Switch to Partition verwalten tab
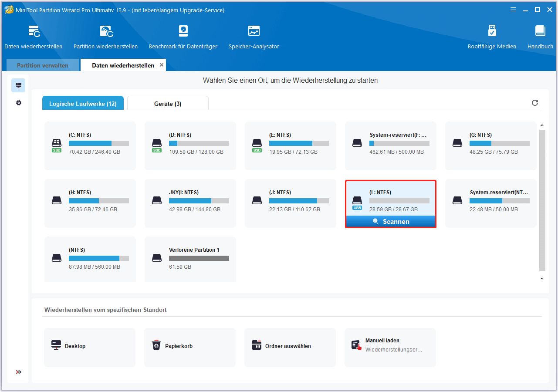The height and width of the screenshot is (392, 558). pyautogui.click(x=43, y=65)
